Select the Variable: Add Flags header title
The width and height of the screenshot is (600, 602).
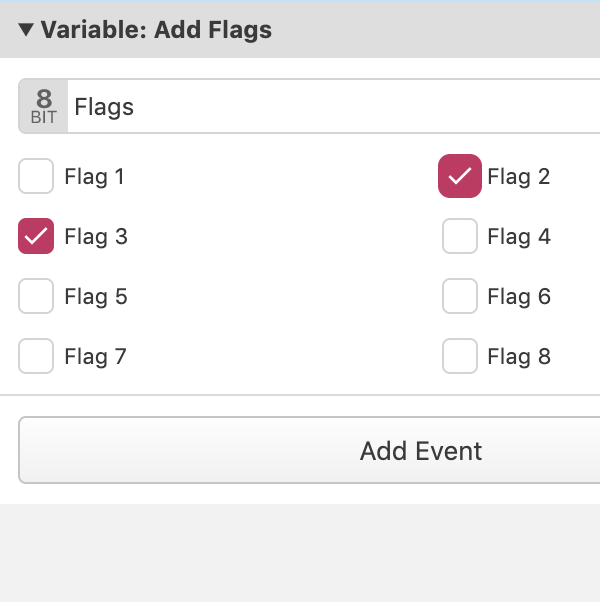click(156, 30)
